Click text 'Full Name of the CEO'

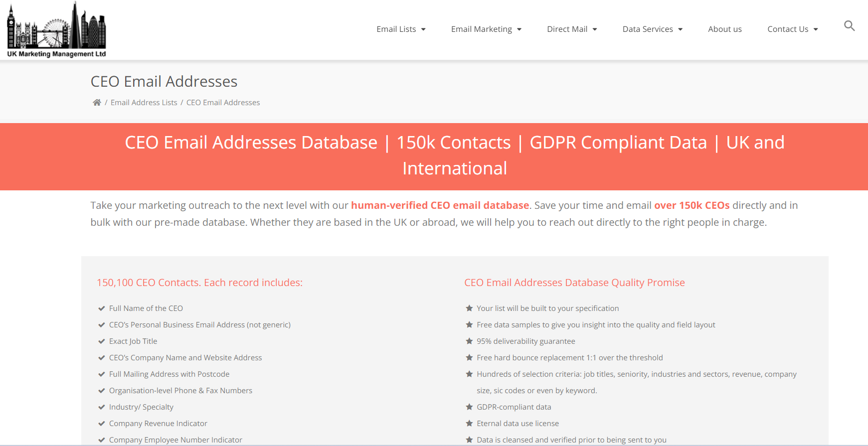[146, 308]
